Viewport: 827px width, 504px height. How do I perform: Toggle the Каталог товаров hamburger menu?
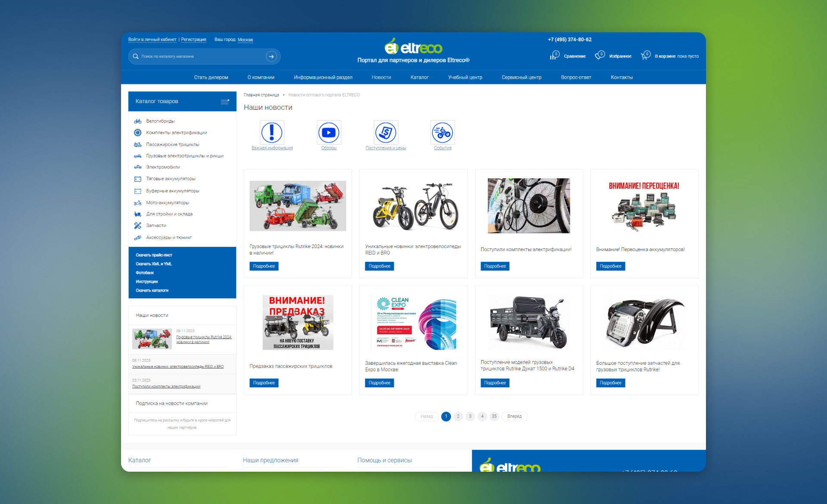[x=225, y=102]
